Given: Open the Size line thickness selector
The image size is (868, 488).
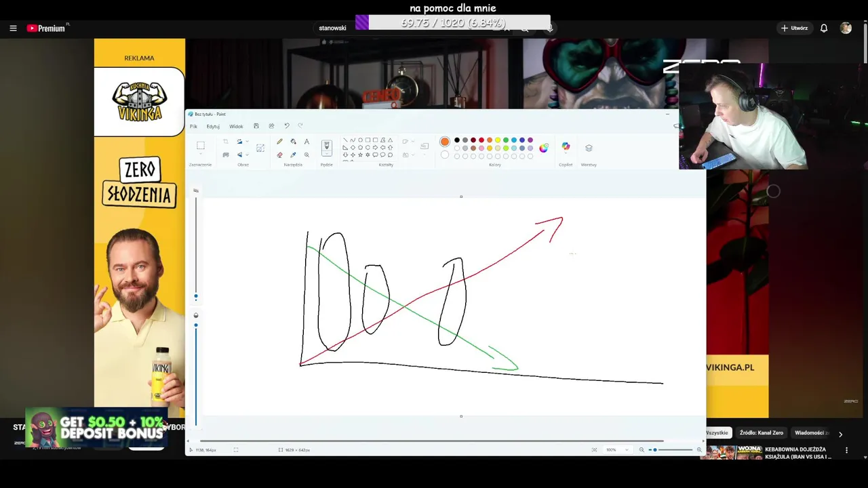Looking at the screenshot, I should [x=425, y=146].
